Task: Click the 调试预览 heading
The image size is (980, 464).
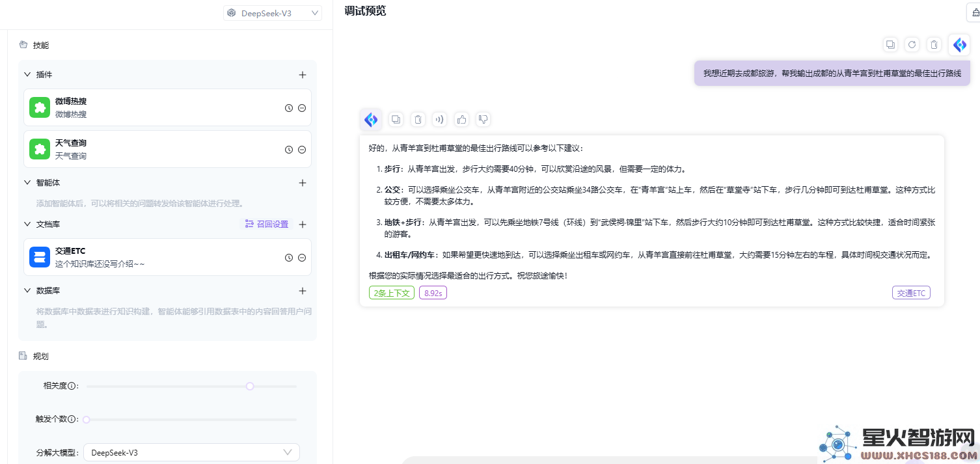Action: pos(365,11)
